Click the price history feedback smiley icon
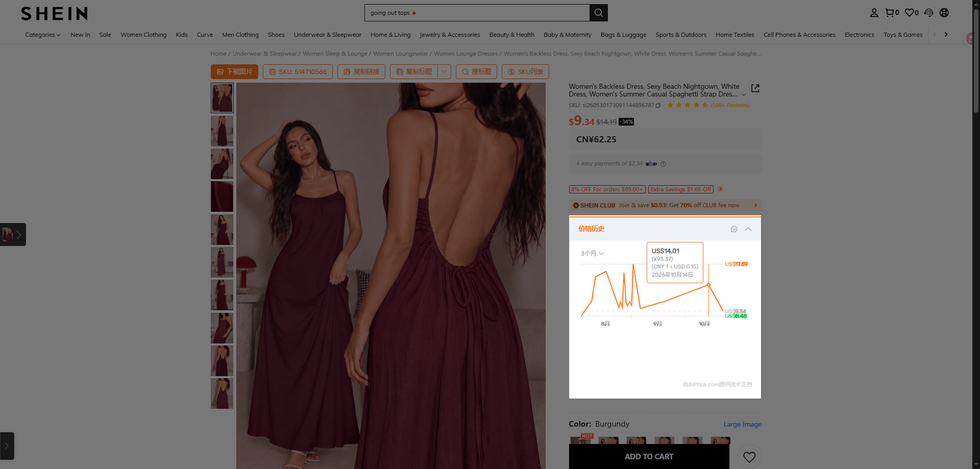The image size is (980, 469). coord(734,229)
